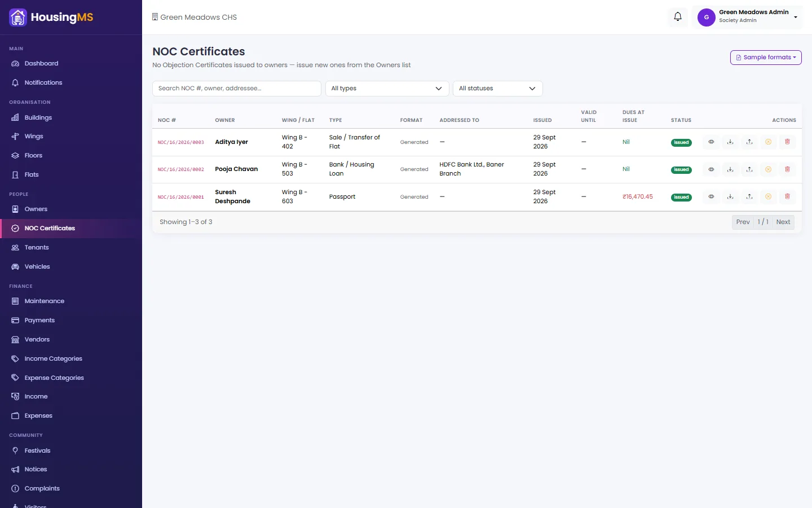
Task: Click NOC number NOC/16/2026/0001
Action: [181, 197]
